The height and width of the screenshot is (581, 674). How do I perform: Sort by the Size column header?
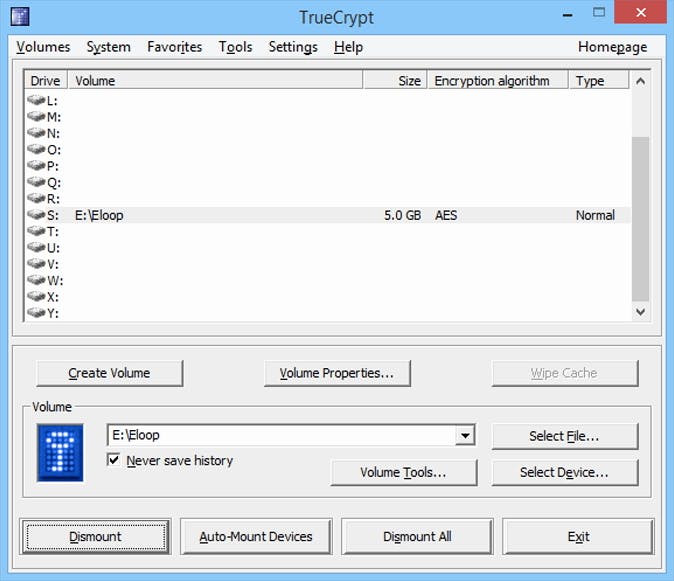[x=395, y=81]
